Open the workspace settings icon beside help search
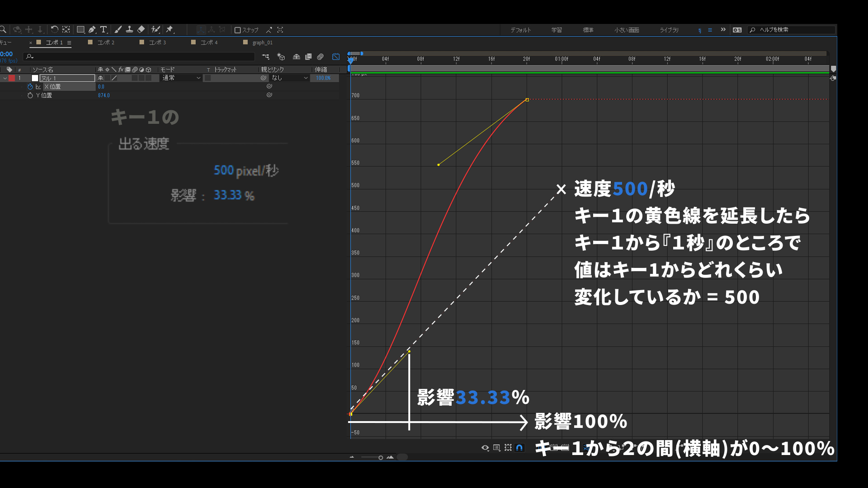This screenshot has height=488, width=868. coord(737,30)
